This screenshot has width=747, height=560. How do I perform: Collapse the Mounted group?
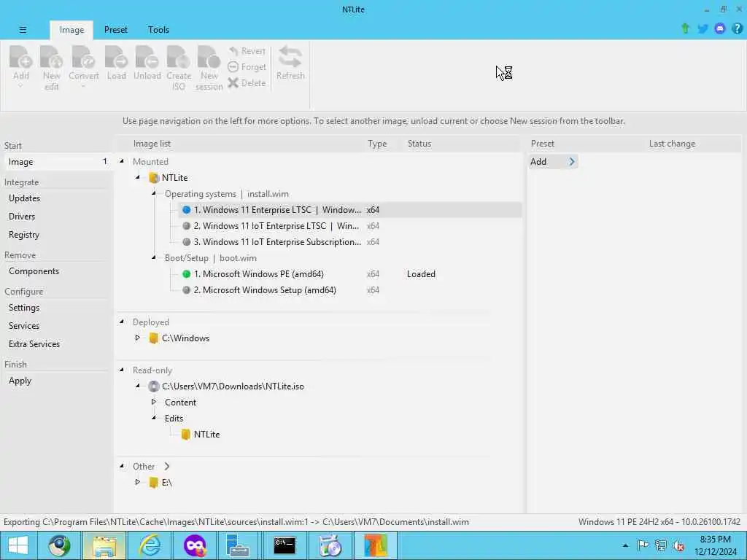(122, 161)
